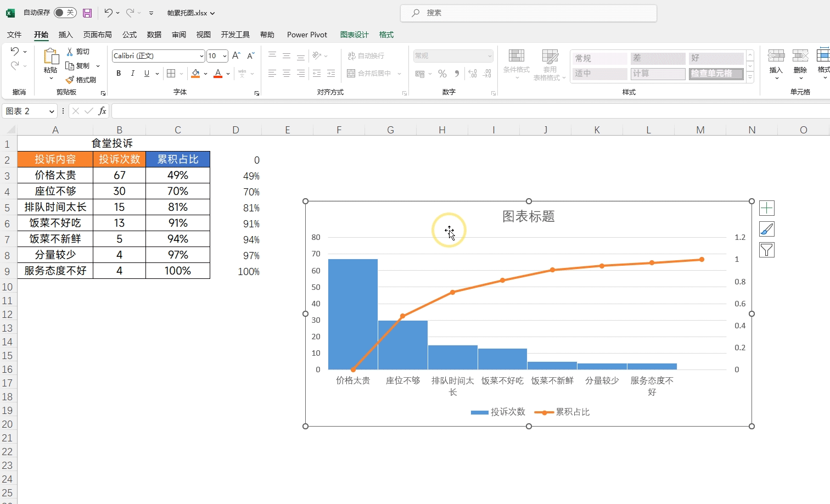Screen dimensions: 830x504
Task: Toggle middle vertical alignment
Action: (287, 56)
